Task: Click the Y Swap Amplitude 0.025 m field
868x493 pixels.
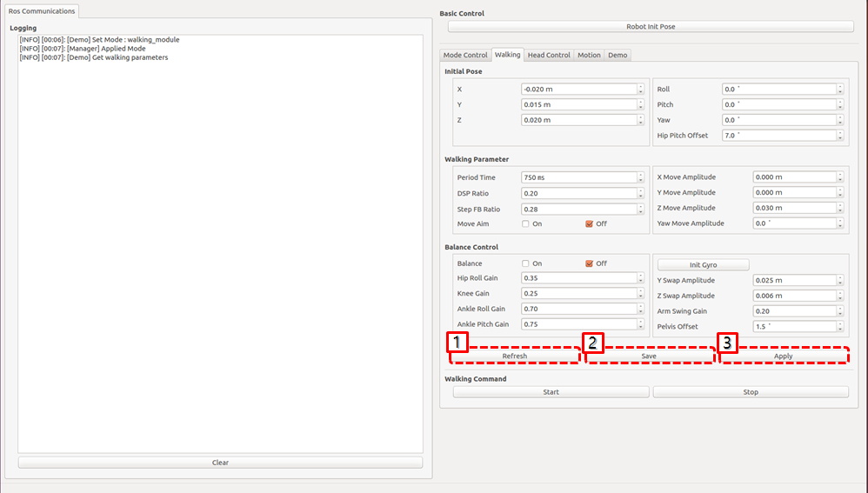Action: (794, 281)
